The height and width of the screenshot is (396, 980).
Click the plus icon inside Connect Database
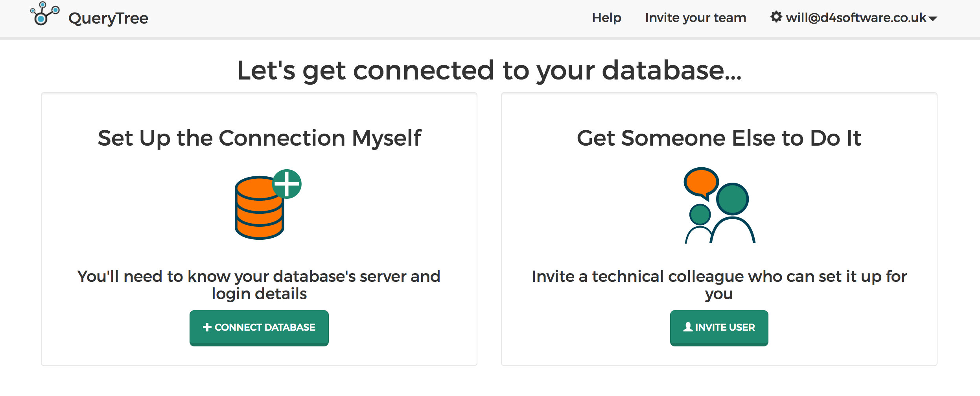coord(207,327)
